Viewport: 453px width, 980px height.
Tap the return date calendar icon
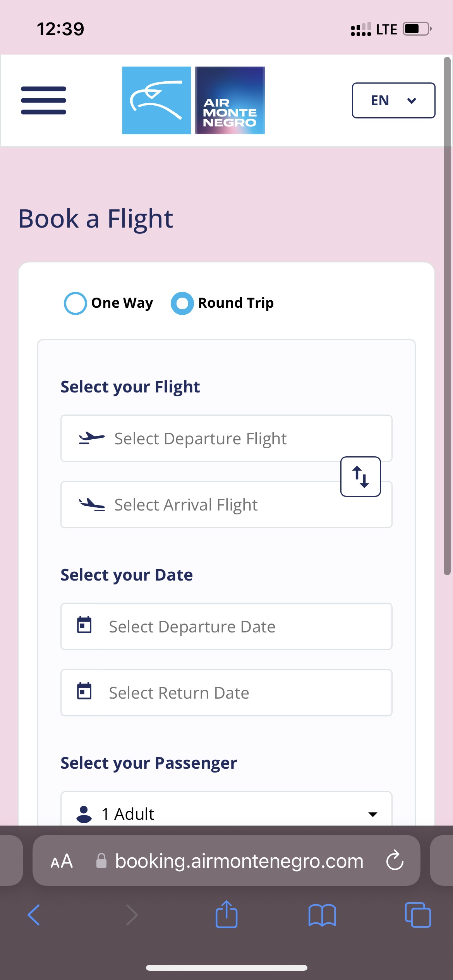tap(84, 691)
